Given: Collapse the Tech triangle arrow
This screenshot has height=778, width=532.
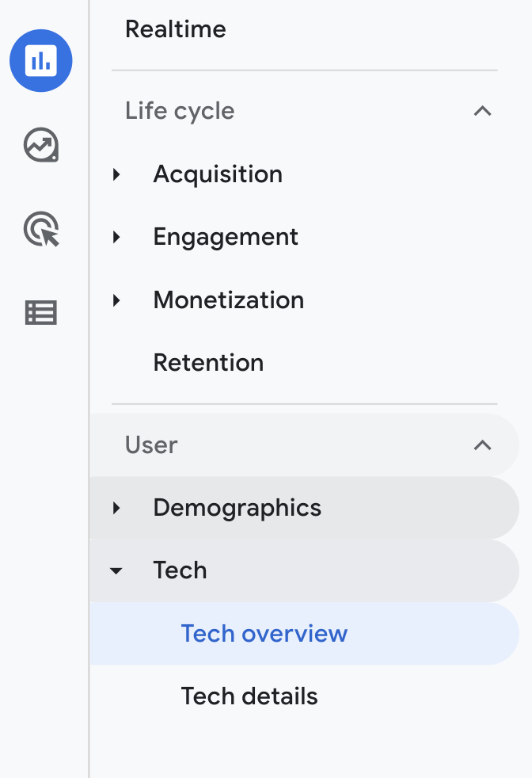Looking at the screenshot, I should pos(116,570).
